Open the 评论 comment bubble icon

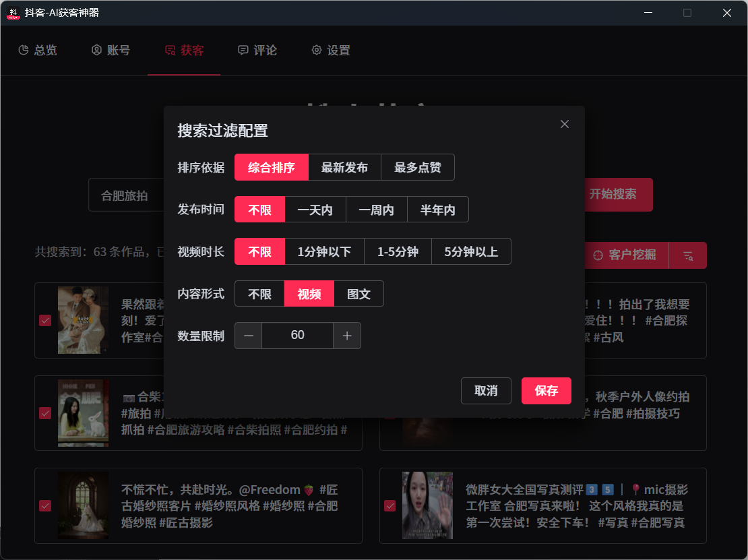tap(243, 51)
